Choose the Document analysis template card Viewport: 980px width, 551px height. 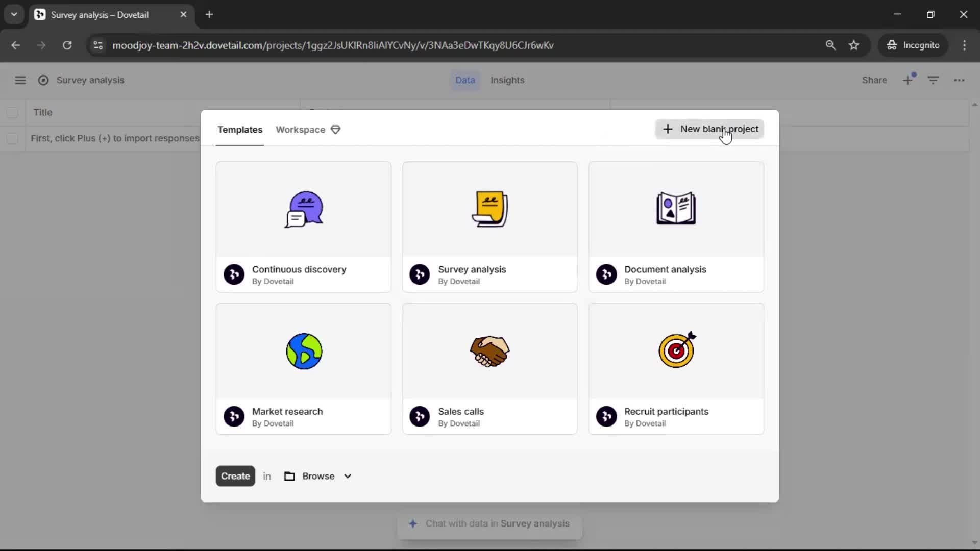676,227
